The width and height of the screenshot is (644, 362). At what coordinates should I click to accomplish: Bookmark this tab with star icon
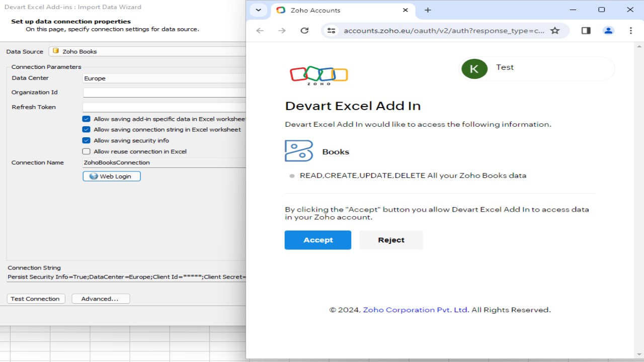pos(555,31)
